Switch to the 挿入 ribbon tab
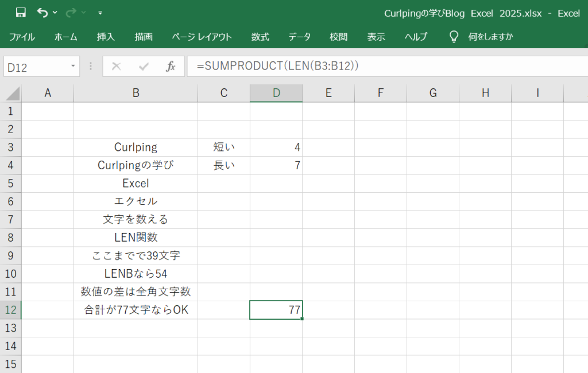This screenshot has height=373, width=588. point(106,37)
